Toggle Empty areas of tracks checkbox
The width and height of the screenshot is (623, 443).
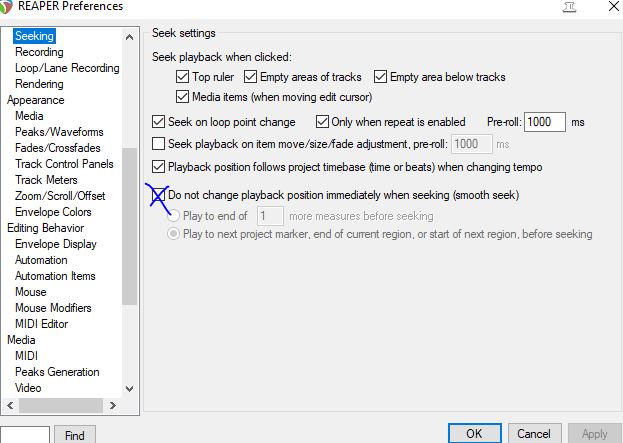250,77
